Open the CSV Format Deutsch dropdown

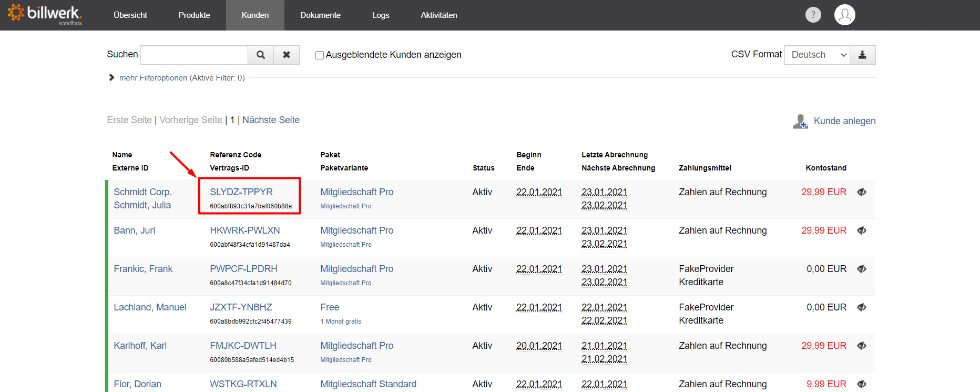pos(817,55)
